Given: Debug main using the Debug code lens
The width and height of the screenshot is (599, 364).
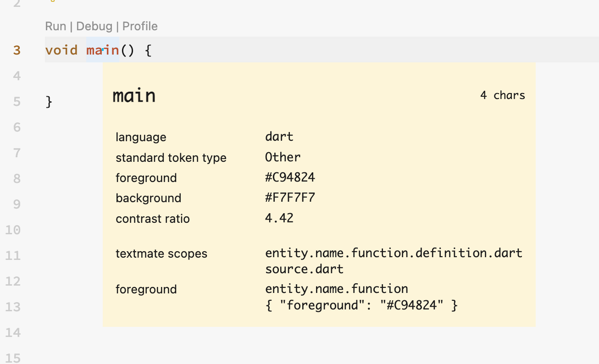Looking at the screenshot, I should tap(94, 26).
